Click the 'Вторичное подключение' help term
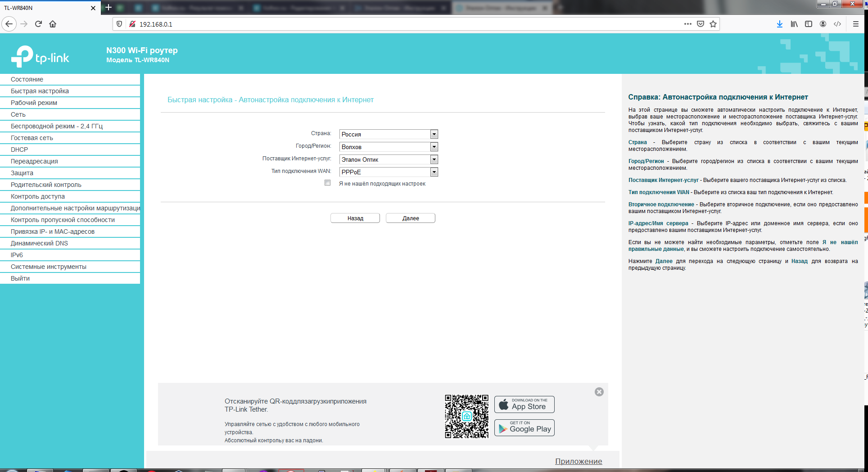 click(x=661, y=204)
